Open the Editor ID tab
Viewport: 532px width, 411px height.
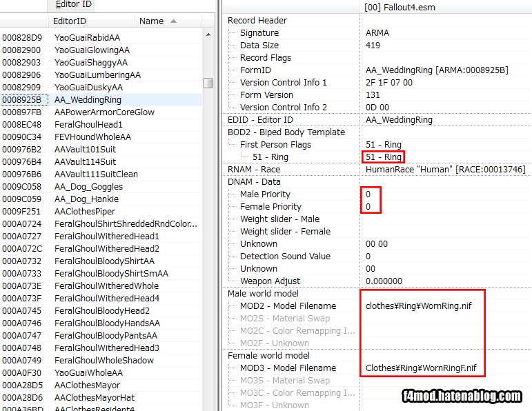pyautogui.click(x=70, y=5)
